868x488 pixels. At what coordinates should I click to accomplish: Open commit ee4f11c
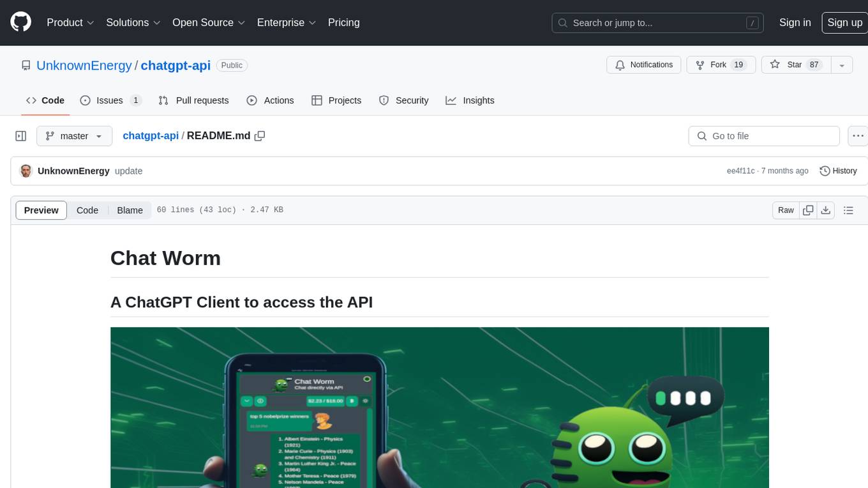pyautogui.click(x=740, y=171)
